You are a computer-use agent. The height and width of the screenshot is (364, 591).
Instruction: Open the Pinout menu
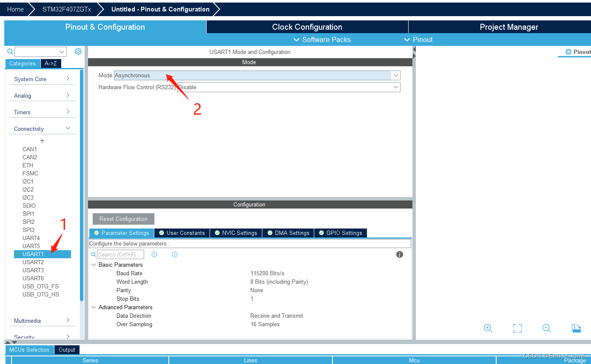click(x=418, y=40)
